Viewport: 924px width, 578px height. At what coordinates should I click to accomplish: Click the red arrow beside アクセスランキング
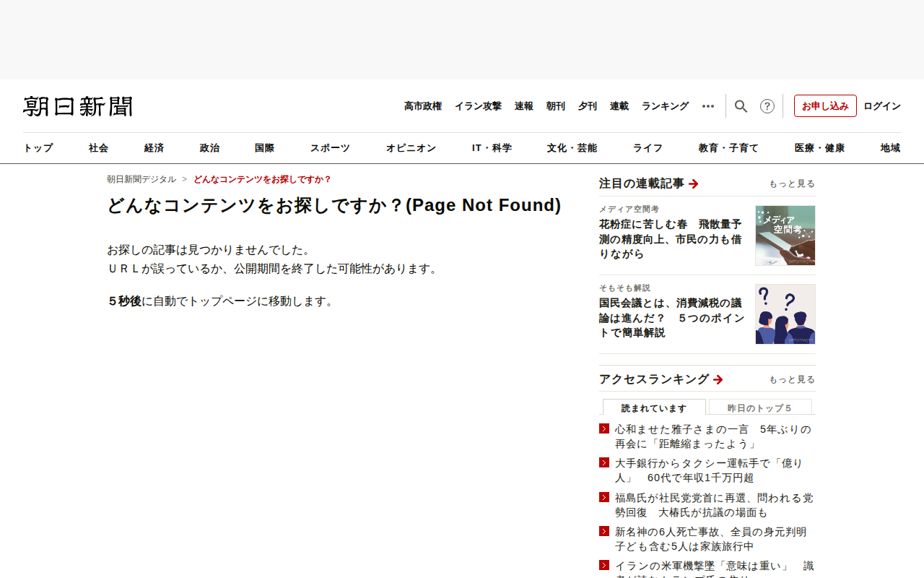(718, 379)
